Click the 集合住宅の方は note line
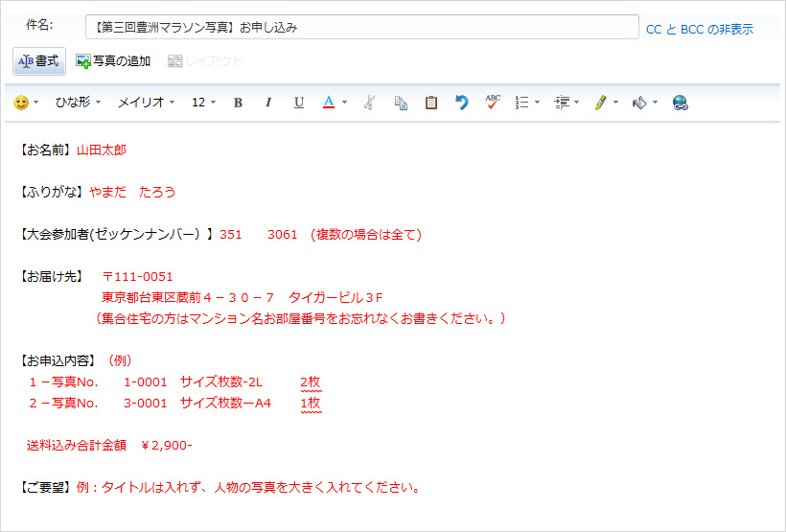The width and height of the screenshot is (786, 532). click(x=300, y=318)
